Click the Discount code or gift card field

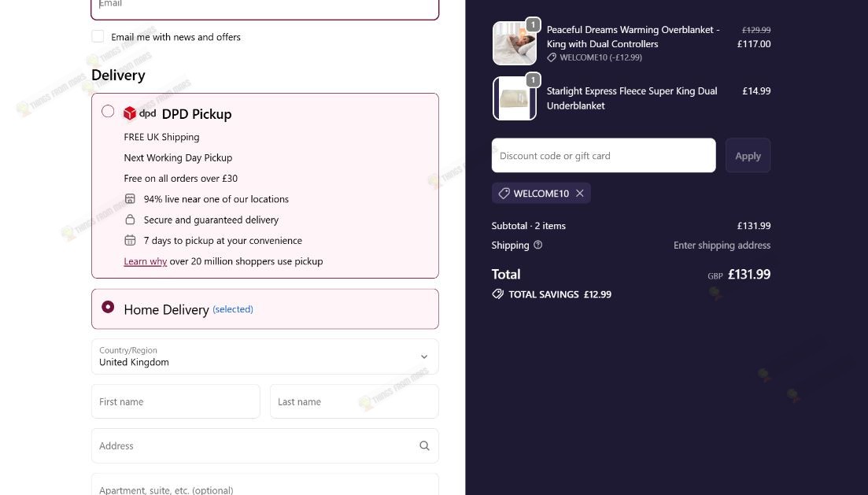(x=604, y=156)
